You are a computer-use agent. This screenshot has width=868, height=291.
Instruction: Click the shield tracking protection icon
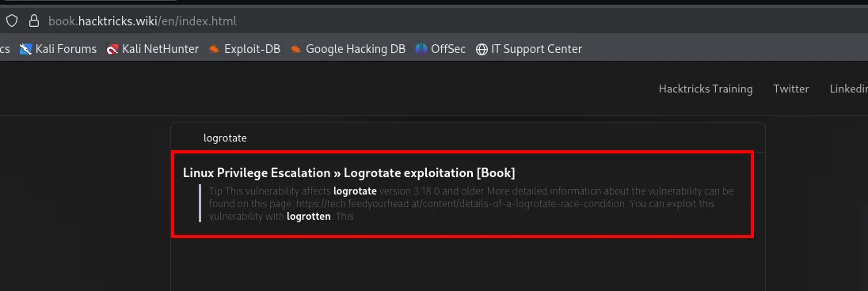click(x=12, y=21)
